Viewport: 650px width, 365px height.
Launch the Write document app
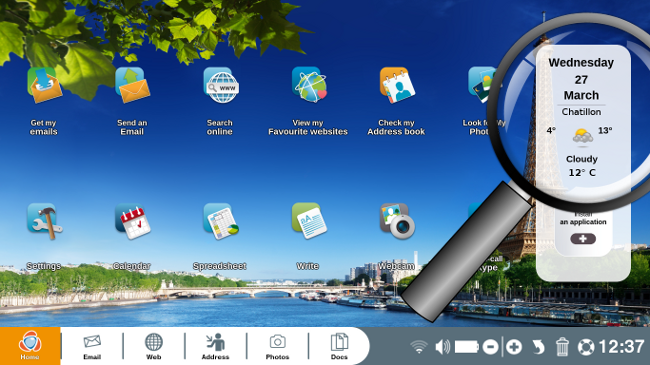[x=309, y=221]
